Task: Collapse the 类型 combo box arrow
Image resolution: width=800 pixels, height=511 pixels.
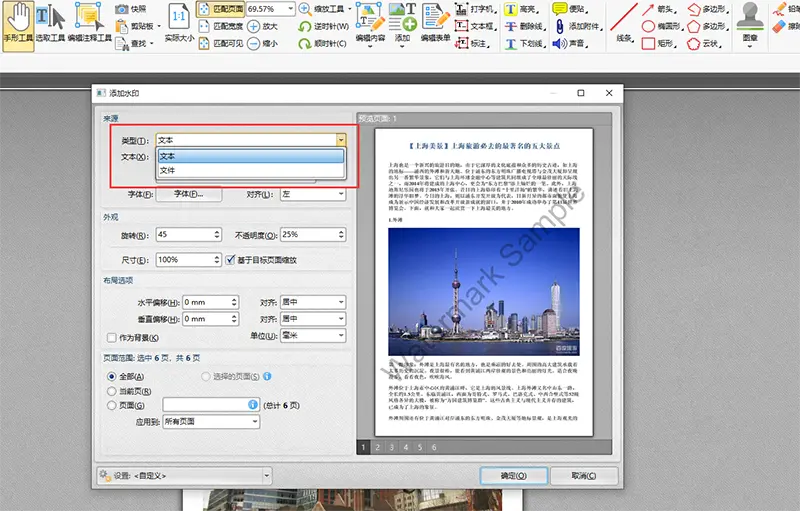Action: (341, 140)
